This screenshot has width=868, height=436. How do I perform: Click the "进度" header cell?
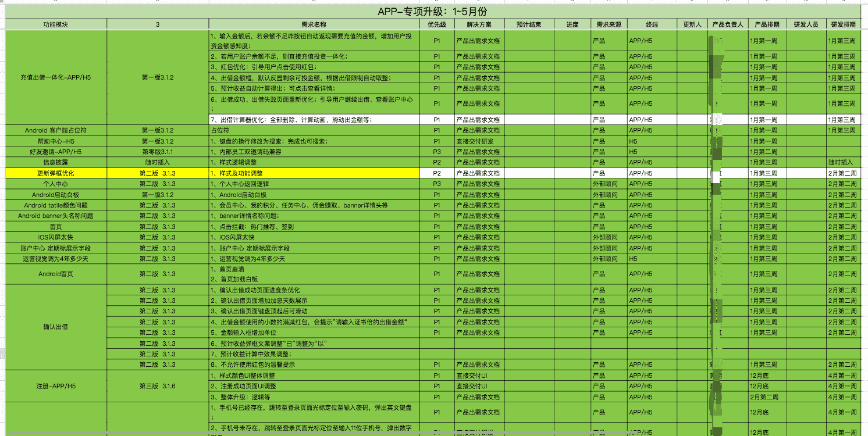coord(572,24)
